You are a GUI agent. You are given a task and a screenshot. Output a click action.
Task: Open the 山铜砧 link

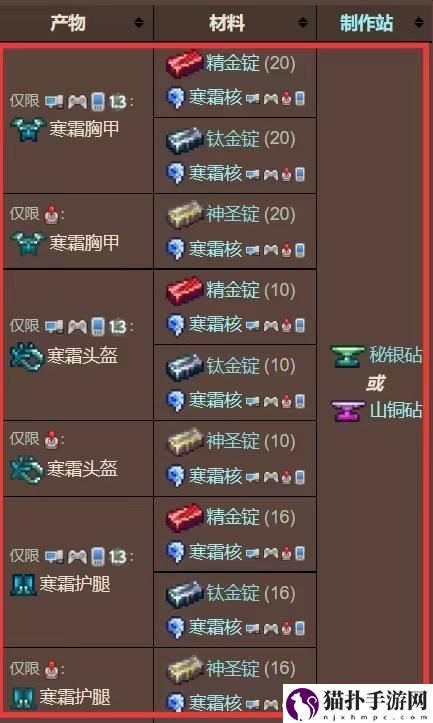pyautogui.click(x=396, y=409)
